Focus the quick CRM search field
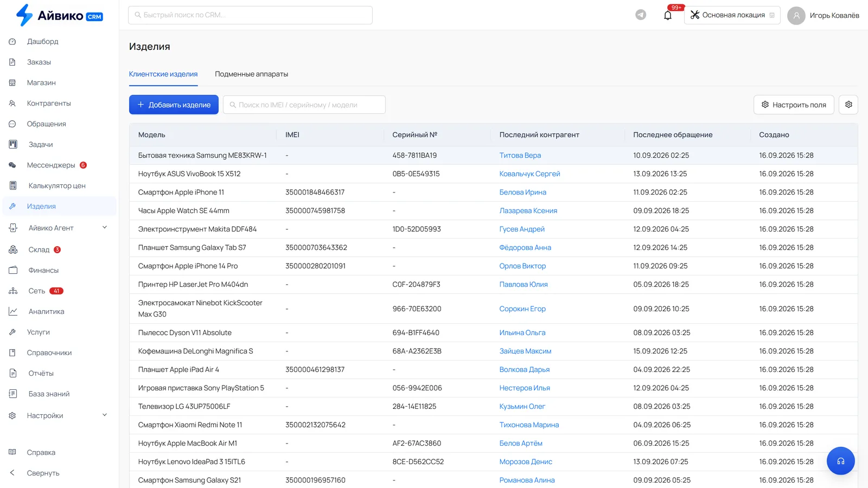Image resolution: width=868 pixels, height=488 pixels. [x=250, y=15]
